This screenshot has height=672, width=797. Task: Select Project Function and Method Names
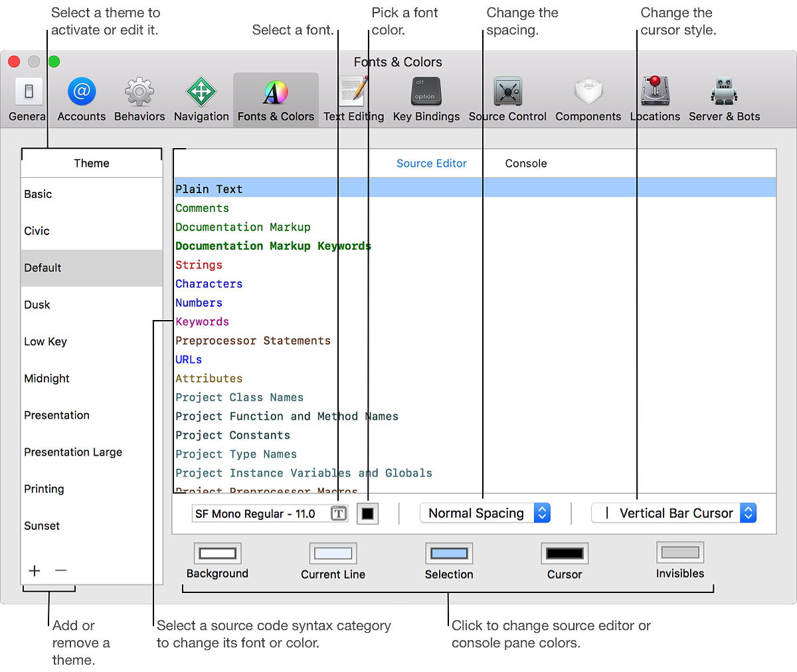point(475,416)
